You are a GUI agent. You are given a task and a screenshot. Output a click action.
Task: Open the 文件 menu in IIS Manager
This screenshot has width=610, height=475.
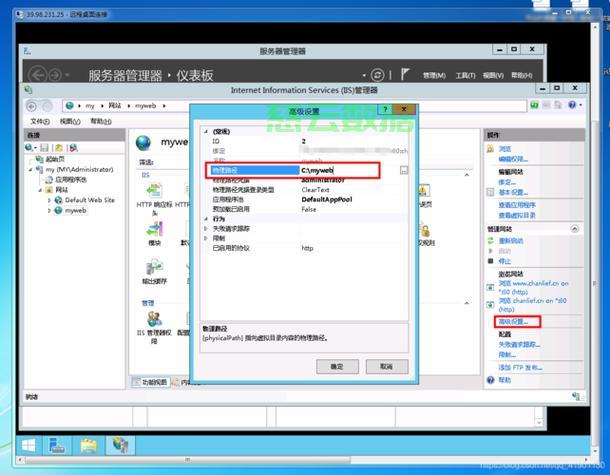click(40, 121)
